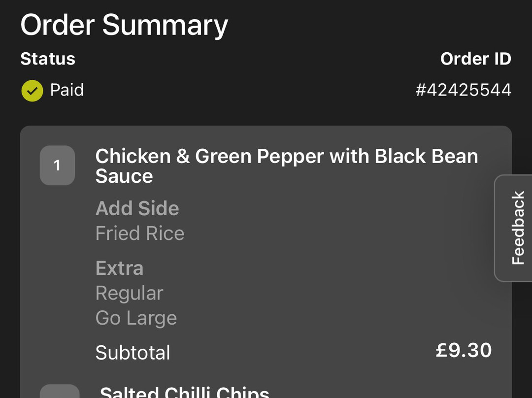
Task: Tap the Fried Rice side option
Action: click(x=140, y=233)
